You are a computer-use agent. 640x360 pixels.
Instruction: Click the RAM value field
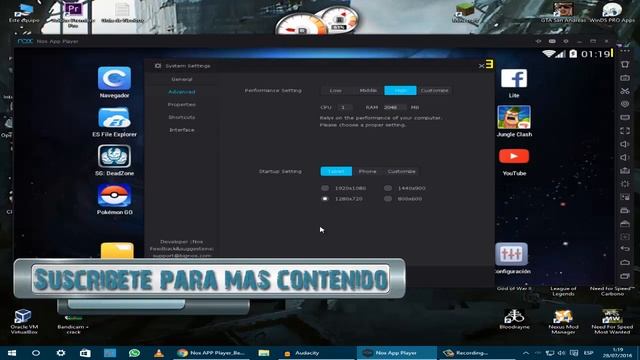tap(395, 107)
